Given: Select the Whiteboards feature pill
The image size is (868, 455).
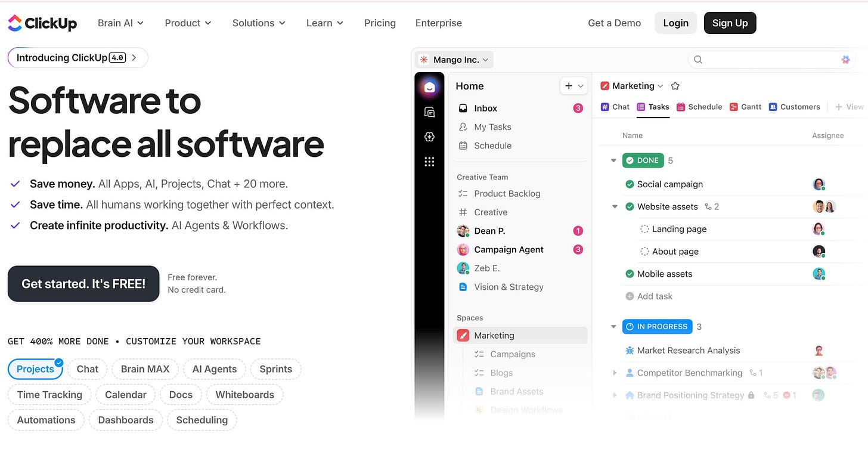Looking at the screenshot, I should coord(245,395).
